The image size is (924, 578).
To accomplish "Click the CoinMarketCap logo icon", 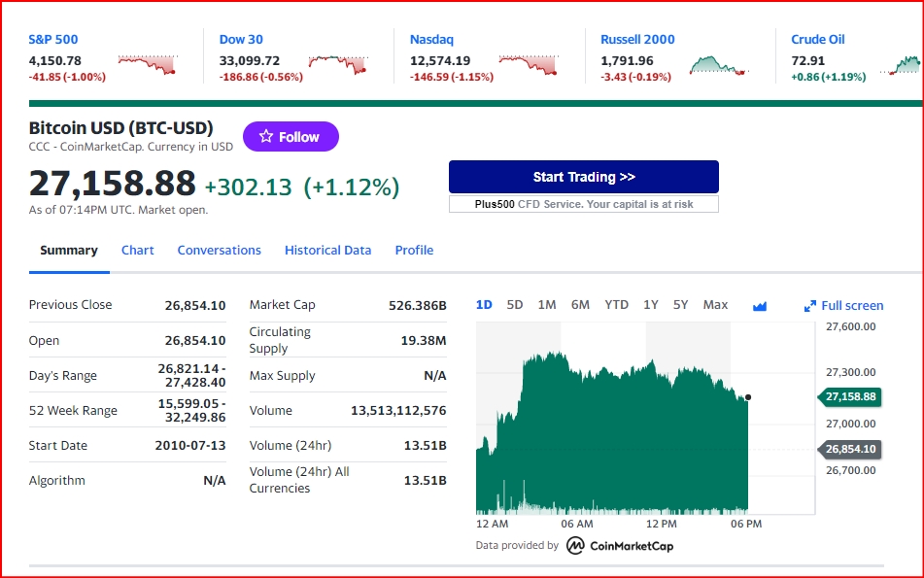I will 575,546.
